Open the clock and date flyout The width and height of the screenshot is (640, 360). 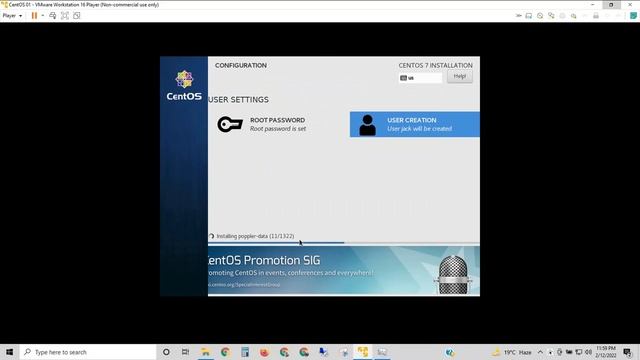pyautogui.click(x=606, y=352)
